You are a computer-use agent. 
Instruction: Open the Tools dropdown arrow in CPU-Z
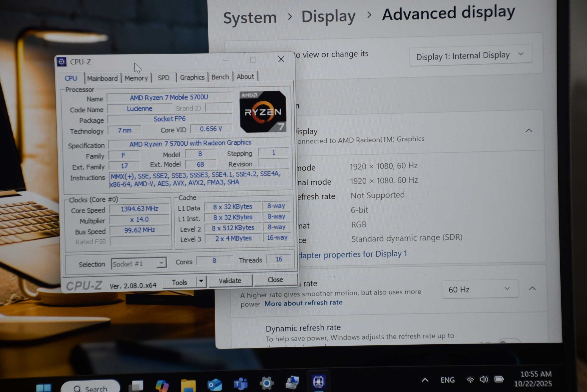point(201,281)
